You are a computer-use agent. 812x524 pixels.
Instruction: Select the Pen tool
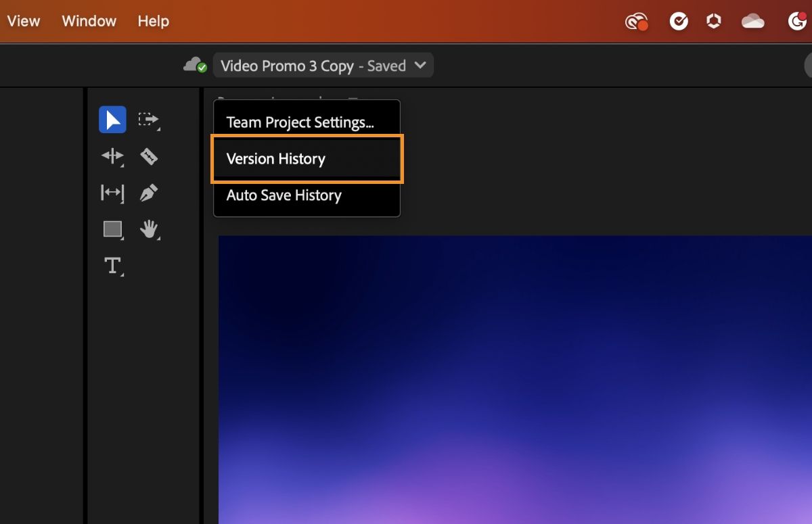point(149,193)
